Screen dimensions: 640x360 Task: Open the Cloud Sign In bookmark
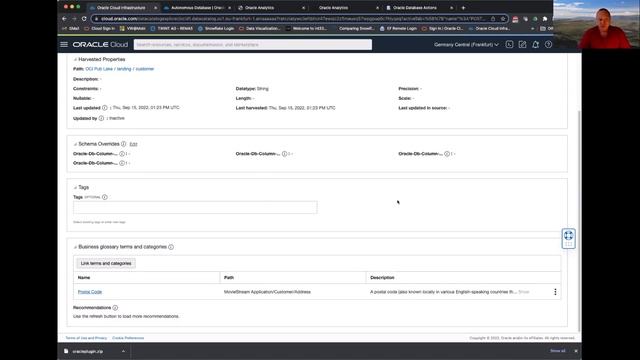[100, 29]
